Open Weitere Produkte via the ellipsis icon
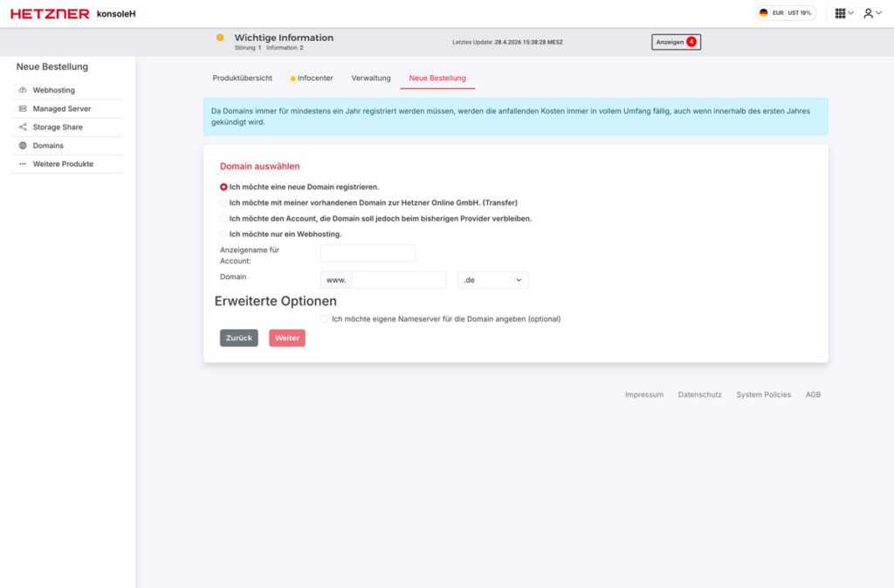 pyautogui.click(x=22, y=164)
